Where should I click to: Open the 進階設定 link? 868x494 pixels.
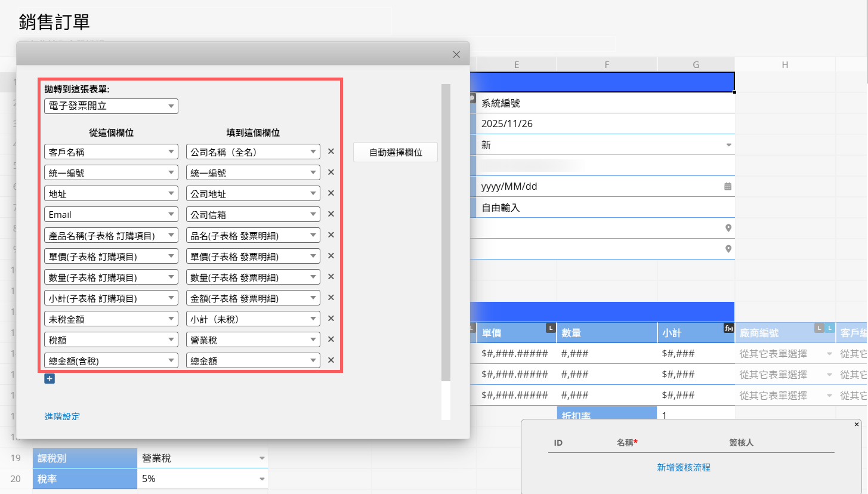(x=62, y=416)
